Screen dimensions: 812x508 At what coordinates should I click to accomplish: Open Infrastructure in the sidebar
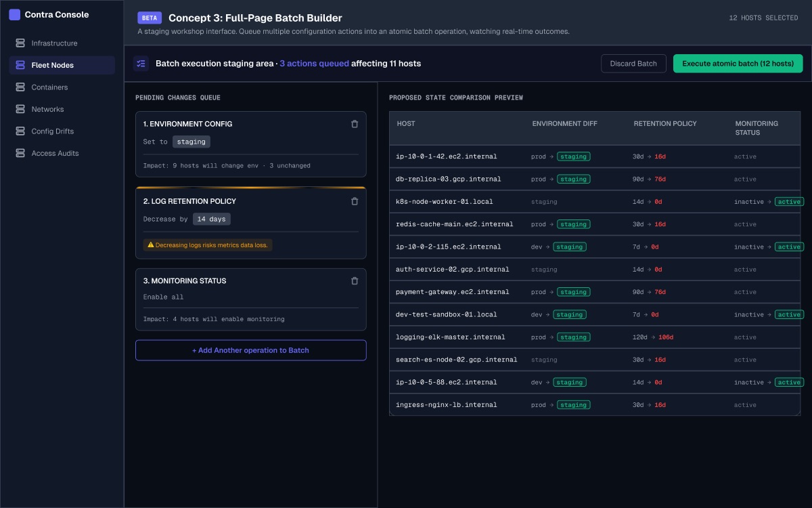tap(62, 43)
